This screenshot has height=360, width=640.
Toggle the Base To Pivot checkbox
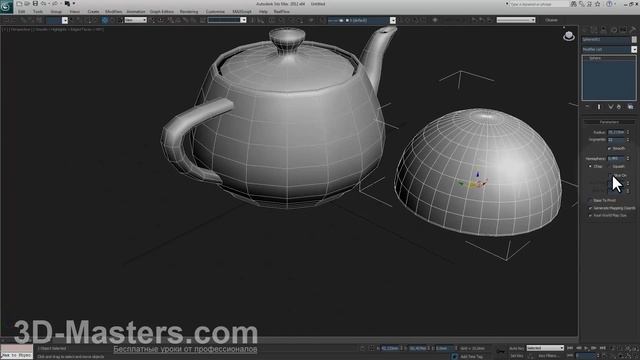(x=590, y=200)
